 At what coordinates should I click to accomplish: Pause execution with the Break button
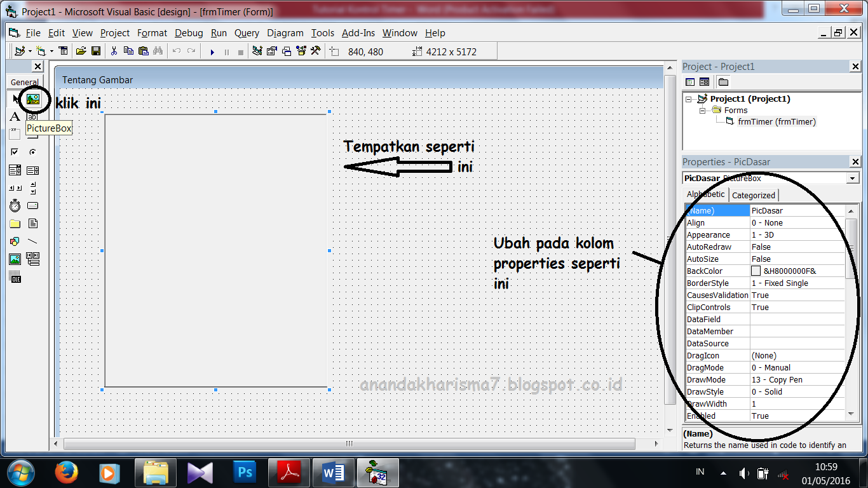(x=226, y=51)
